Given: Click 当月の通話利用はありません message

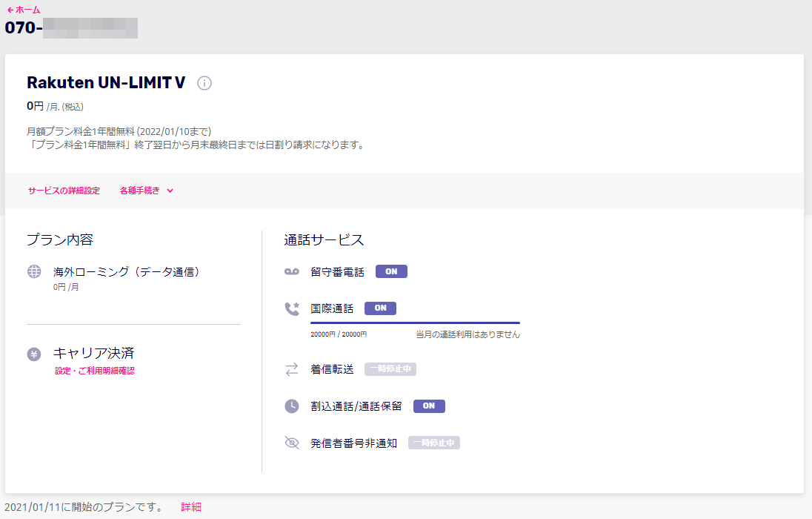Looking at the screenshot, I should coord(468,334).
